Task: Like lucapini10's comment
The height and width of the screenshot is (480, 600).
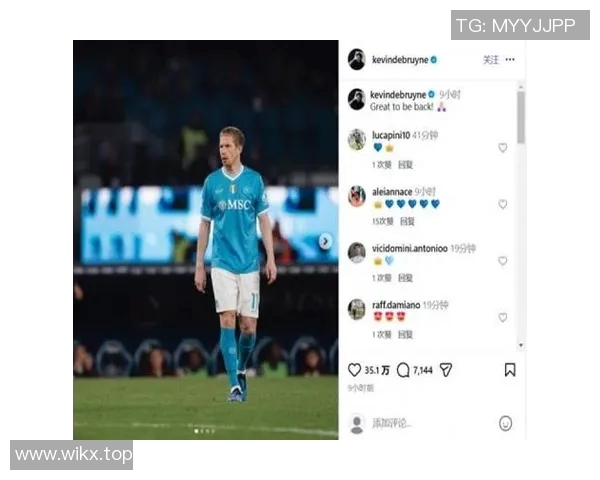Action: tap(503, 147)
